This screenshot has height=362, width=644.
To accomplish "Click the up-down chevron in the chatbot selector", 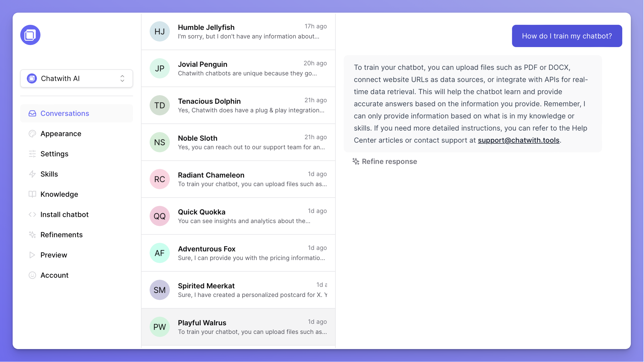I will pos(122,78).
